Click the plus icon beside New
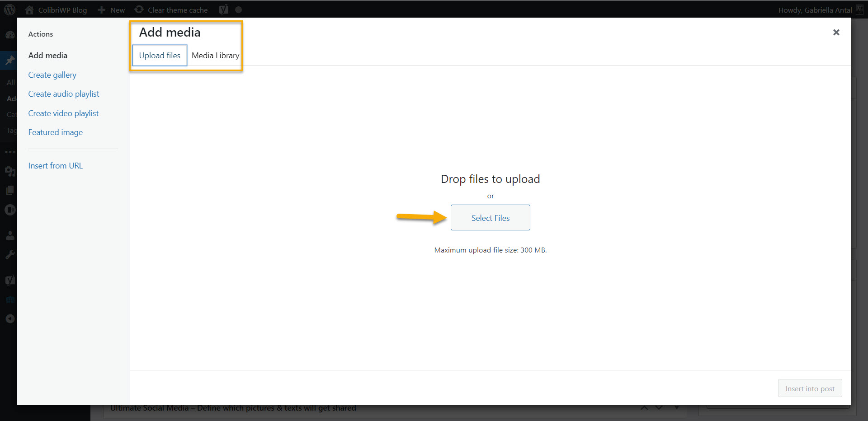The height and width of the screenshot is (421, 868). (102, 9)
